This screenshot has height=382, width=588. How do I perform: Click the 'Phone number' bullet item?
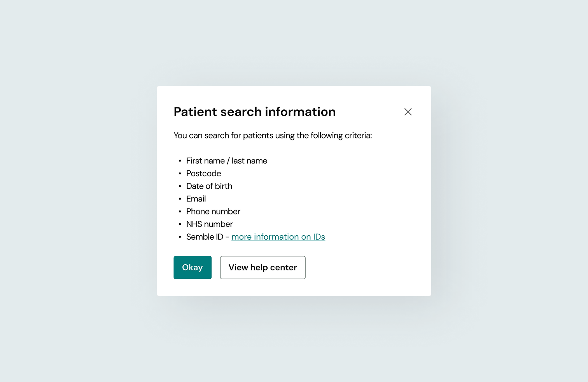pos(213,211)
